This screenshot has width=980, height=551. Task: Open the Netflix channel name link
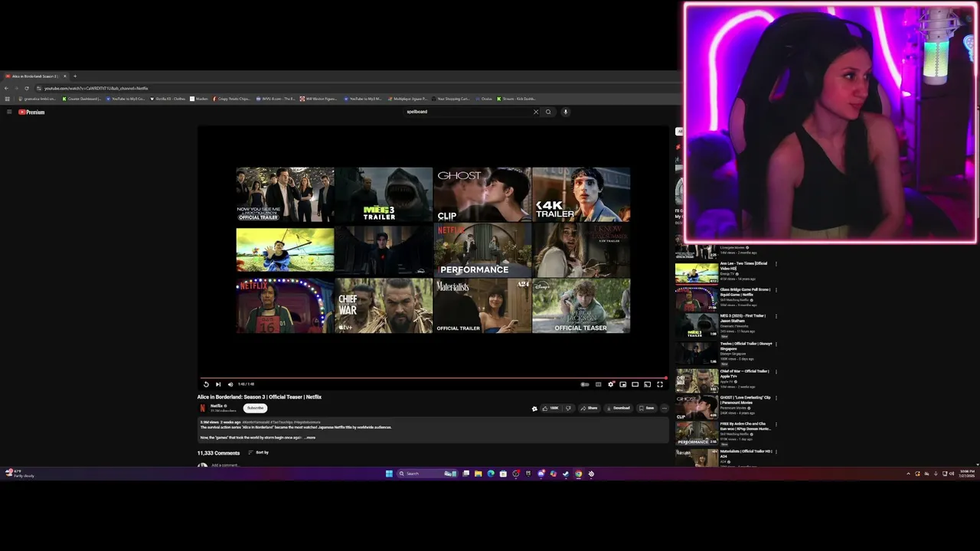(217, 406)
